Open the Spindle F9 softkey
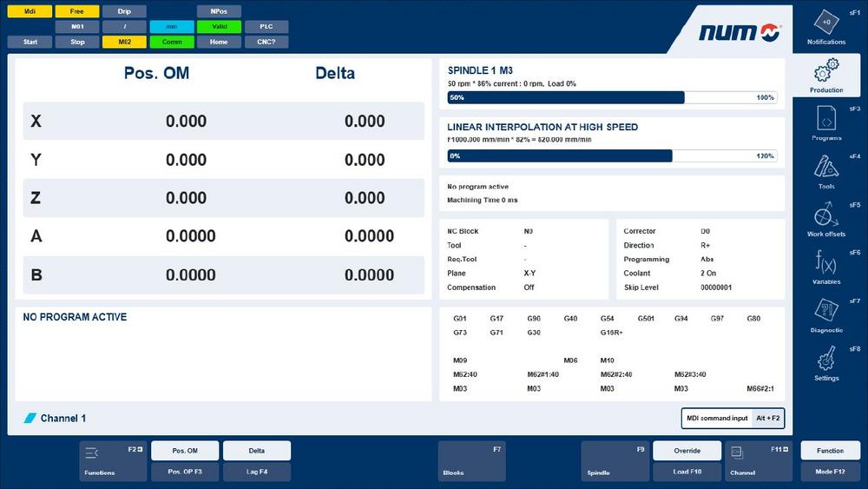The height and width of the screenshot is (489, 868). click(x=615, y=460)
